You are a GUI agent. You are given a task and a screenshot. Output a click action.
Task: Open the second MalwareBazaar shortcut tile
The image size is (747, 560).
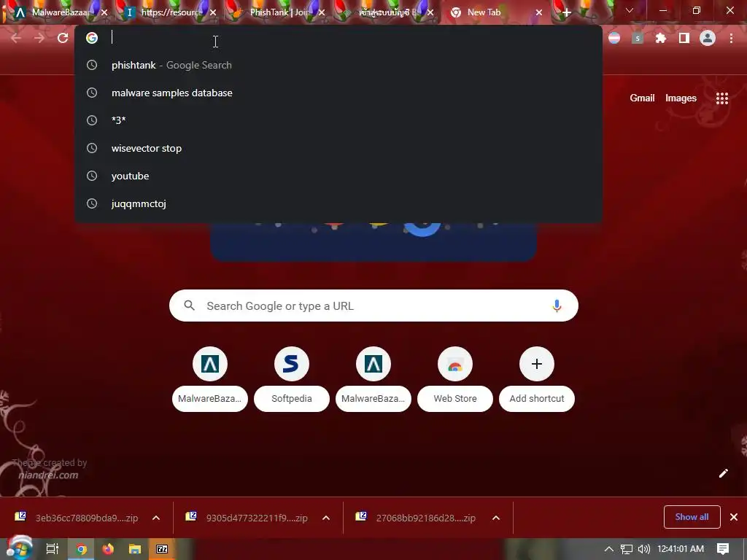pos(373,379)
